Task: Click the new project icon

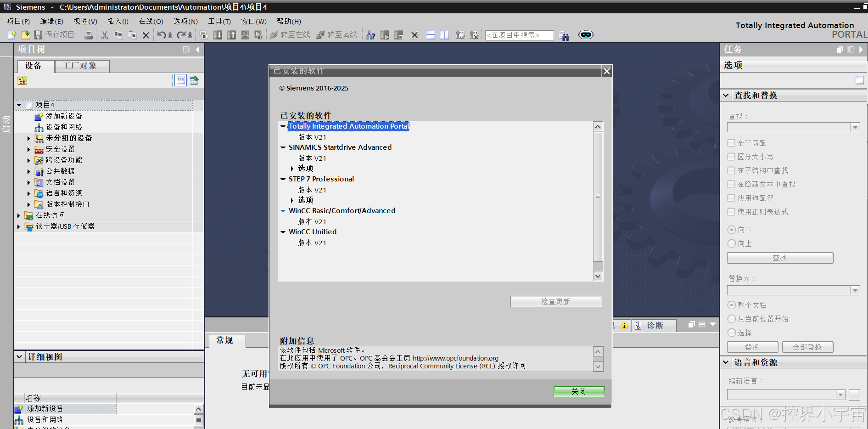Action: pos(12,35)
